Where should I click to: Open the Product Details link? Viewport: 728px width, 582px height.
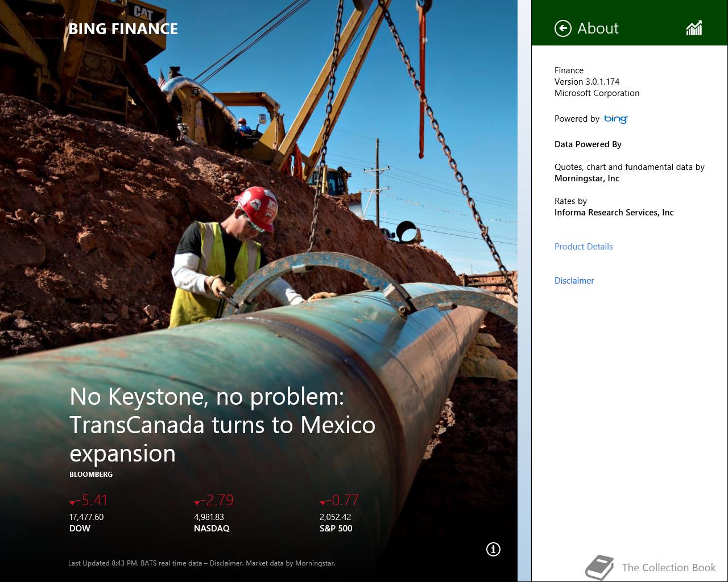[584, 247]
